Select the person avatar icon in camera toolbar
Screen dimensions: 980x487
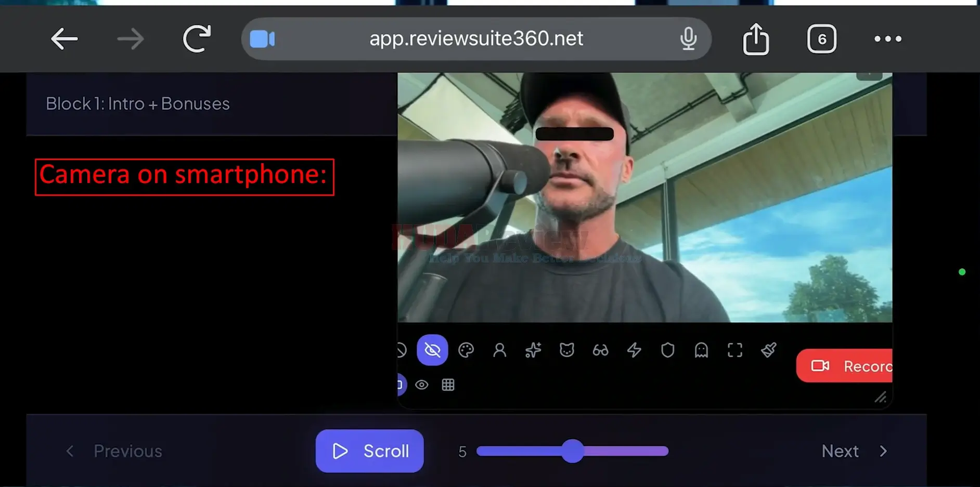(500, 350)
